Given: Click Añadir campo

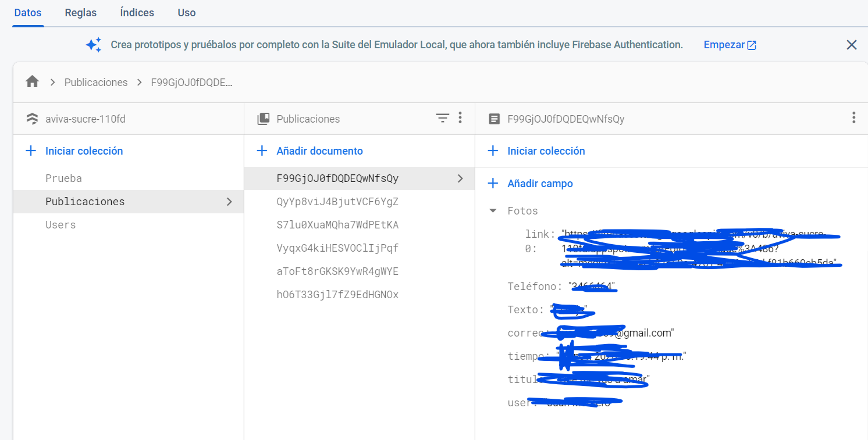Looking at the screenshot, I should click(x=540, y=183).
